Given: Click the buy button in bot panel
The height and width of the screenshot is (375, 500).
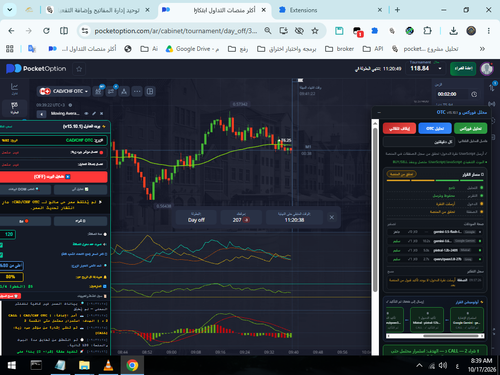Looking at the screenshot, I should 80,221.
